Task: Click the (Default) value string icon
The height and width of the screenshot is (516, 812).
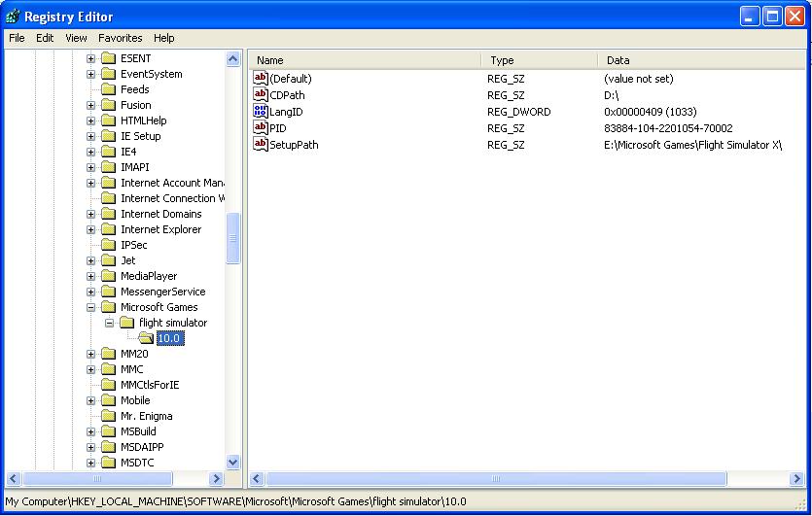Action: [260, 79]
